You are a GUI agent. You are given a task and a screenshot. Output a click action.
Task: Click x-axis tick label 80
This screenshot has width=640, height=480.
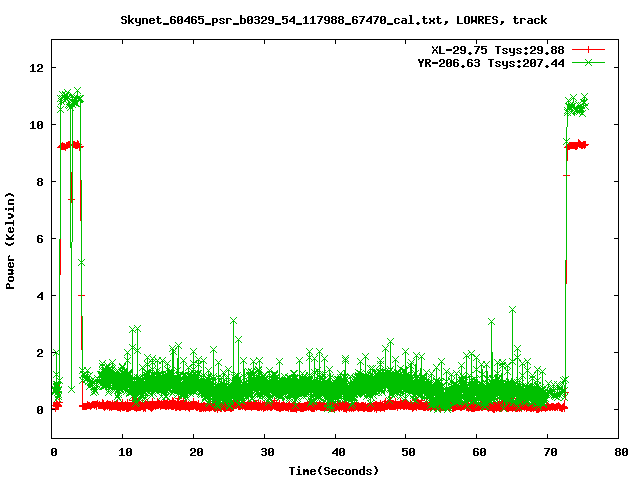click(621, 452)
